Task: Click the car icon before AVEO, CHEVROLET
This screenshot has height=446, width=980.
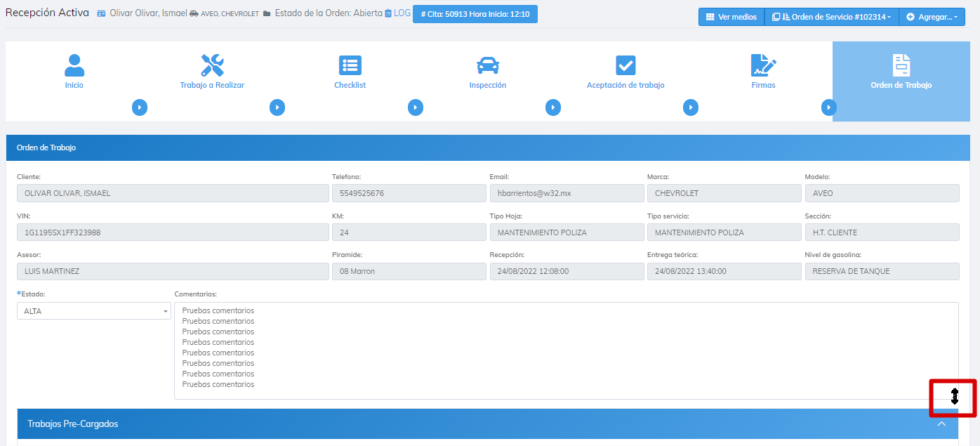Action: click(x=194, y=13)
